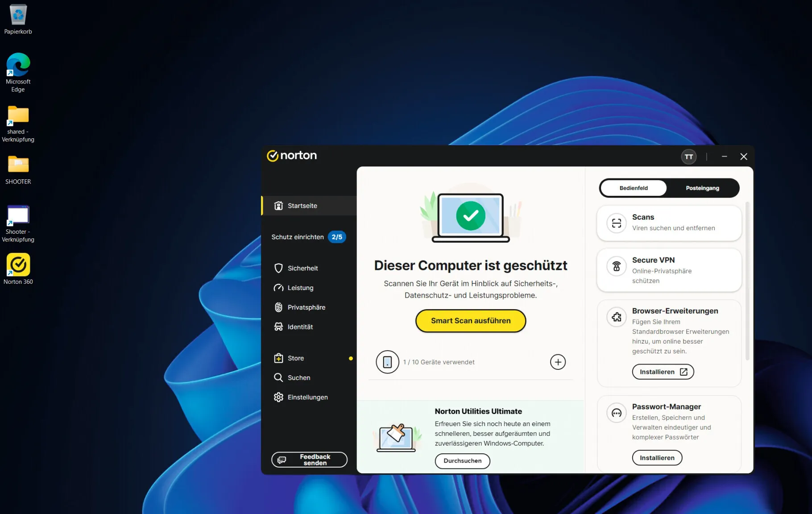The width and height of the screenshot is (812, 514).
Task: Click the right panel vertical scrollbar
Action: point(747,281)
